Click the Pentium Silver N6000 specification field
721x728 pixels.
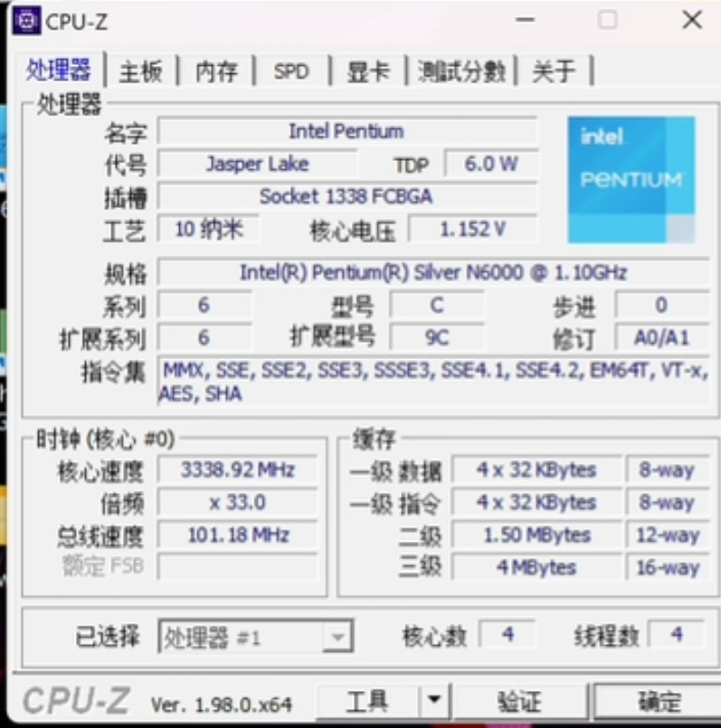point(433,272)
